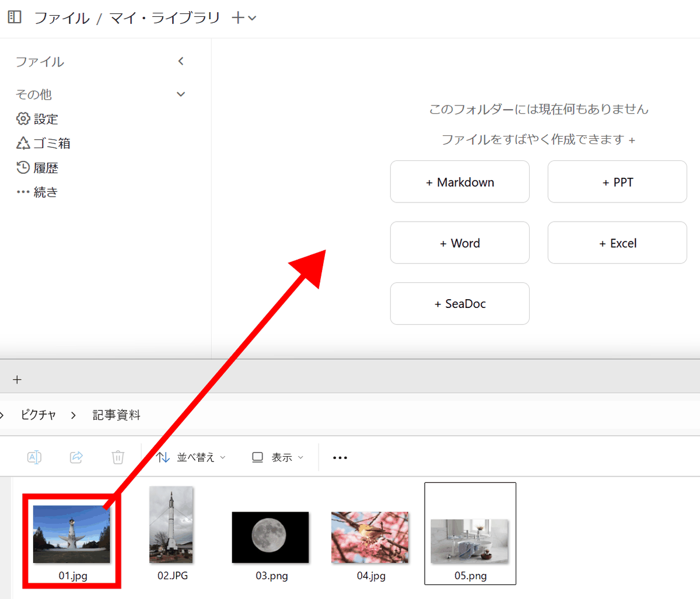Viewport: 700px width, 599px height.
Task: Create a new Excel spreadsheet
Action: [617, 243]
